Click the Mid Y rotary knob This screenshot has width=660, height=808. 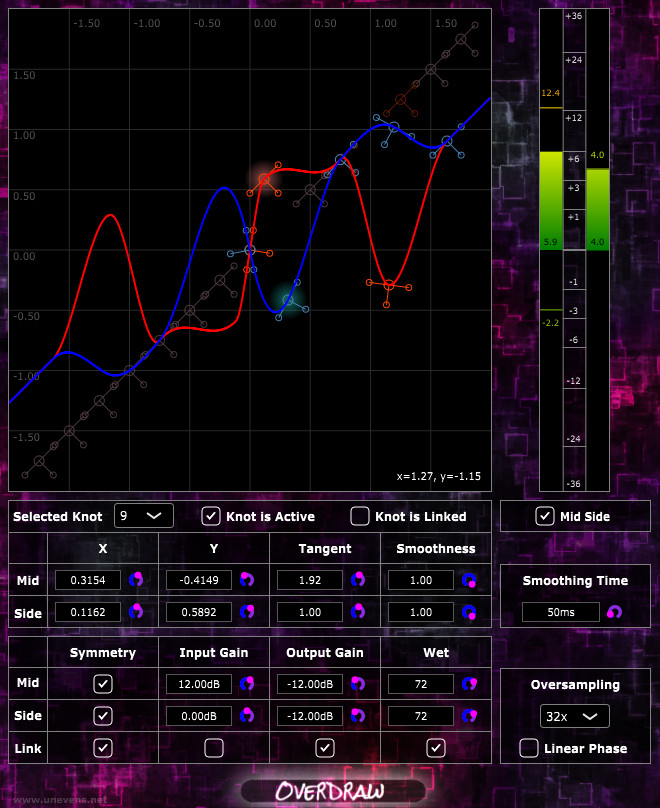247,579
